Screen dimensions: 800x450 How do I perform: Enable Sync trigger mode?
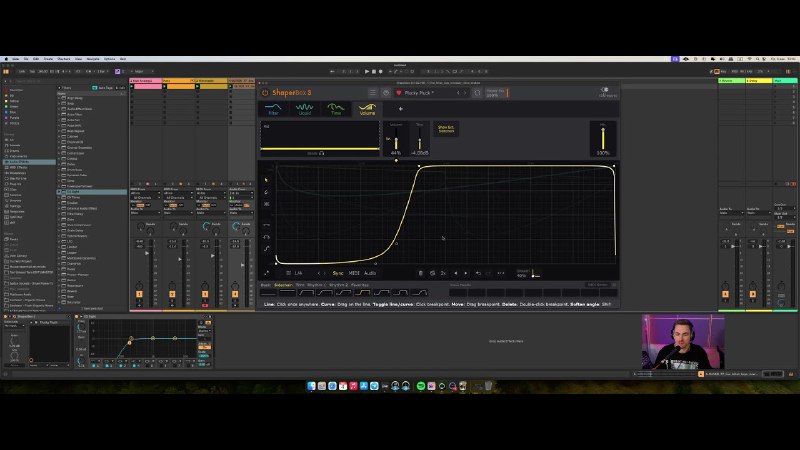[x=338, y=273]
